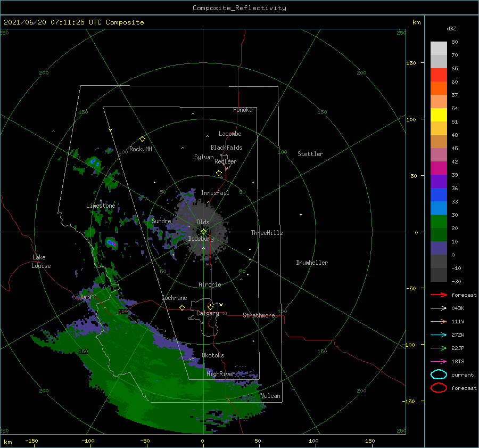479x448 pixels.
Task: Select the magenta 39-42 dBZ swatch
Action: 439,168
